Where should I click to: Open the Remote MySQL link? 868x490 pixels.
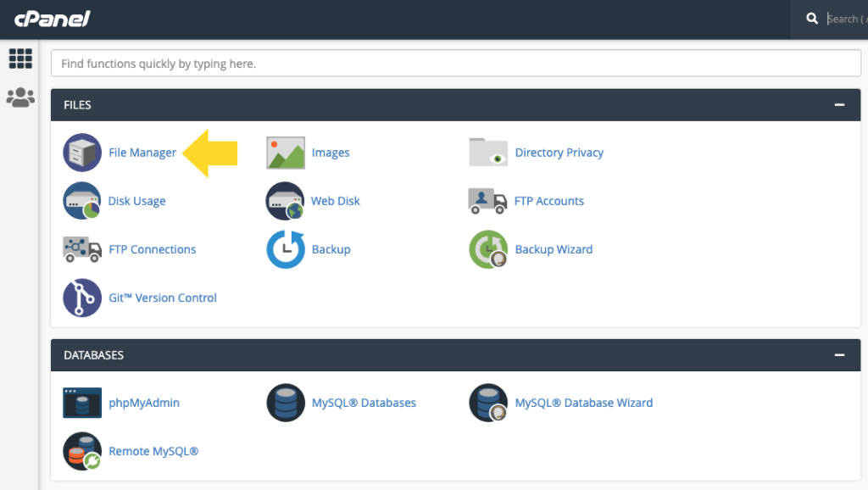click(153, 451)
